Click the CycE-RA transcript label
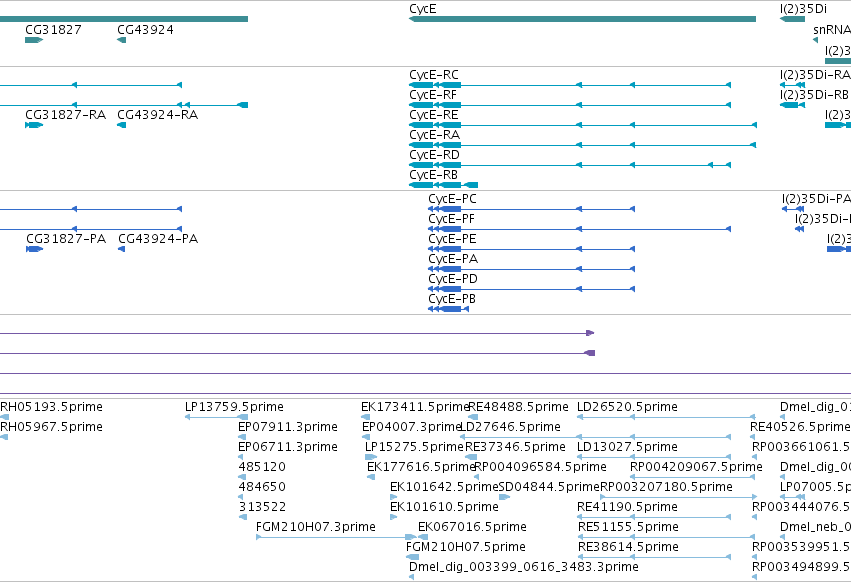The height and width of the screenshot is (582, 851). (435, 135)
